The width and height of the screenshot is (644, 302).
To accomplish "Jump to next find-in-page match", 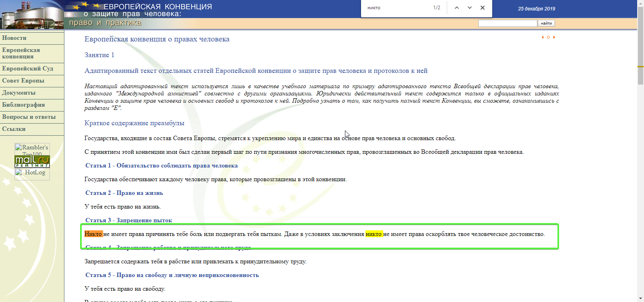I will click(470, 8).
